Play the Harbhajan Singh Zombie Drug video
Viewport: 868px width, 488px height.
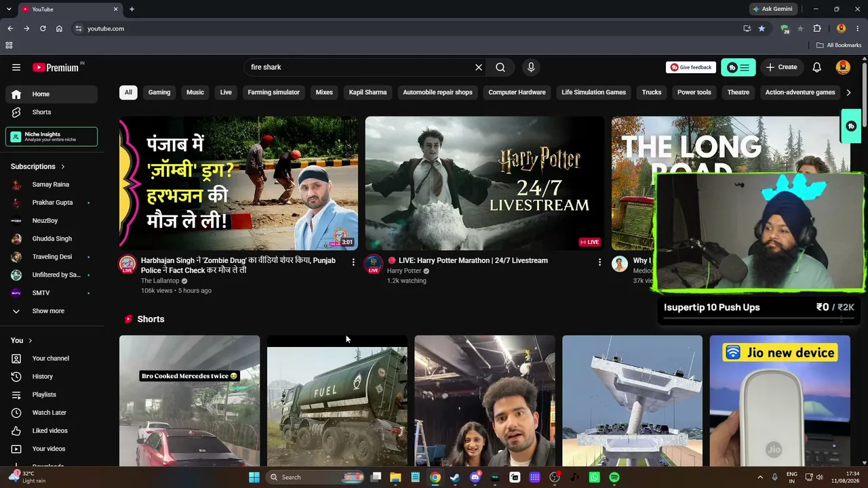(x=239, y=183)
